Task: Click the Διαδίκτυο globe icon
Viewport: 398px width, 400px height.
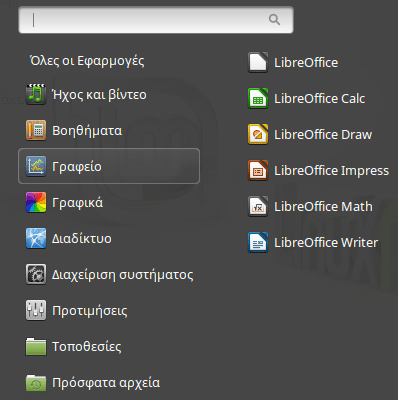Action: (x=36, y=238)
